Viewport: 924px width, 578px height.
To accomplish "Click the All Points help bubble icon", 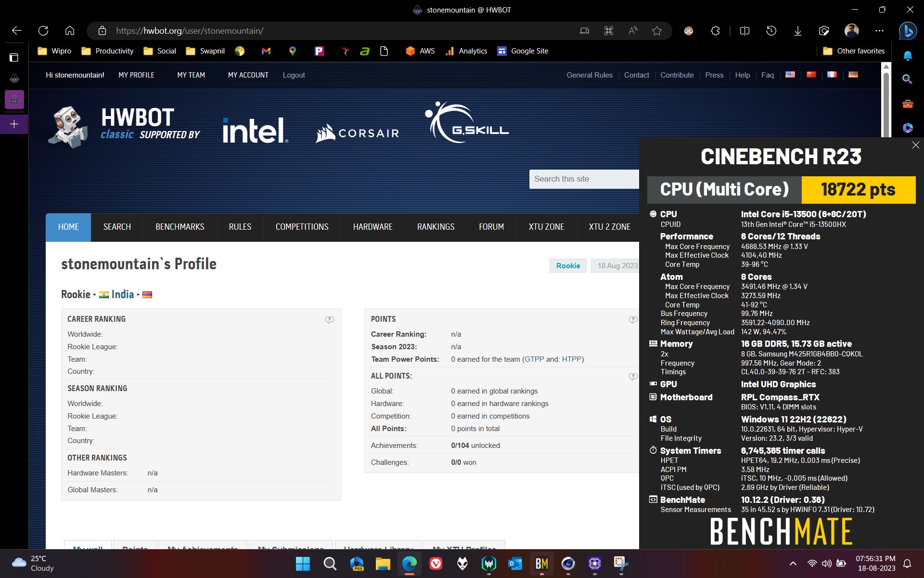I will click(633, 376).
